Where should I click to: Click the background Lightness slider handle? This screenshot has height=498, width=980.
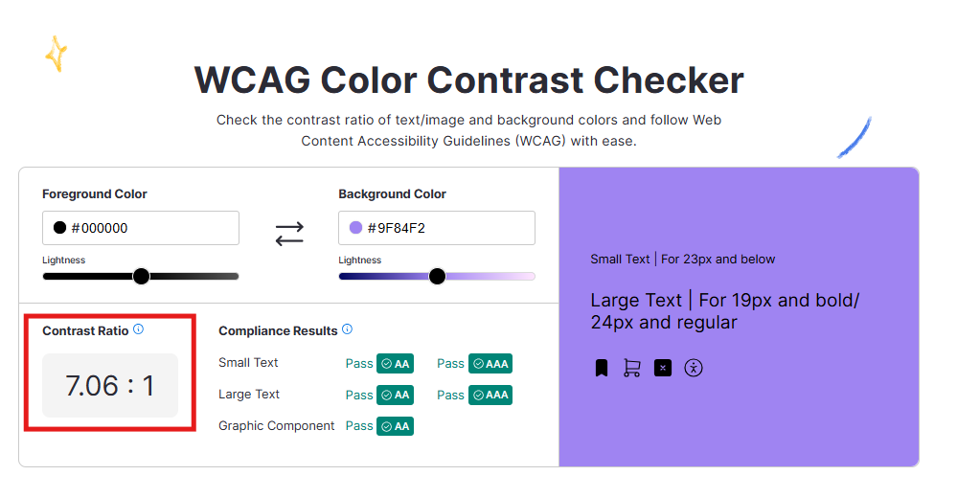click(x=437, y=277)
